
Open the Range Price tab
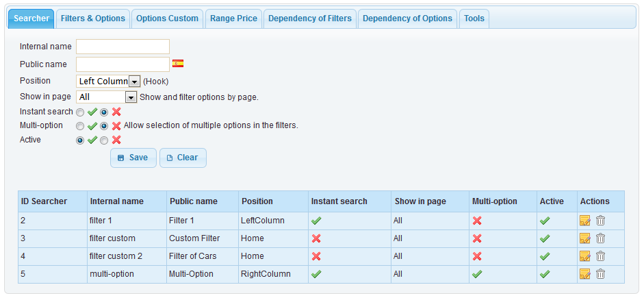click(x=234, y=18)
